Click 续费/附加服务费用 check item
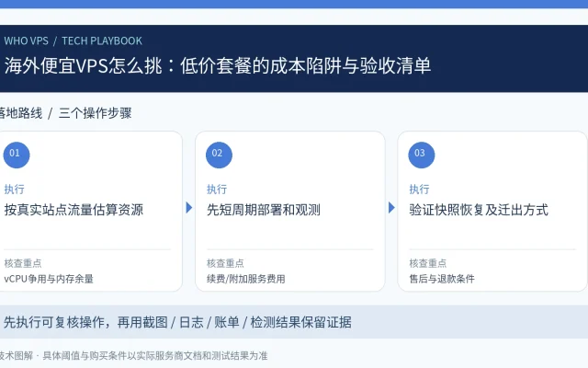The width and height of the screenshot is (588, 368). [246, 279]
